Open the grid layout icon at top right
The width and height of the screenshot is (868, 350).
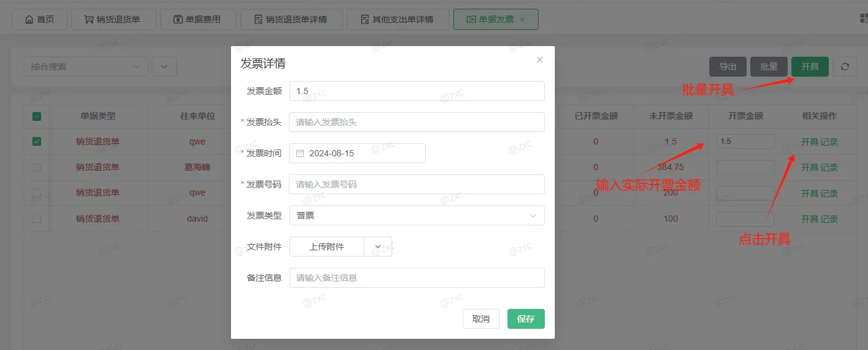[864, 19]
